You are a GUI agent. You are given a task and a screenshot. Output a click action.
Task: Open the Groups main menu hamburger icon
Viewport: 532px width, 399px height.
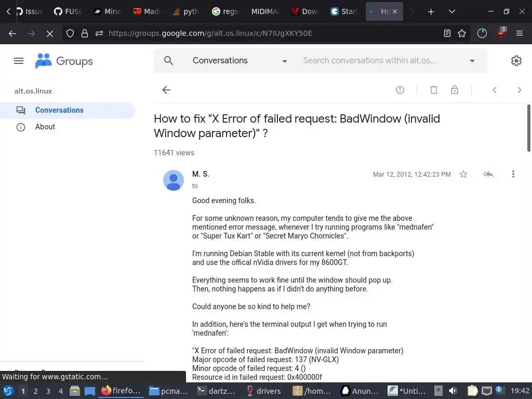[x=19, y=61]
